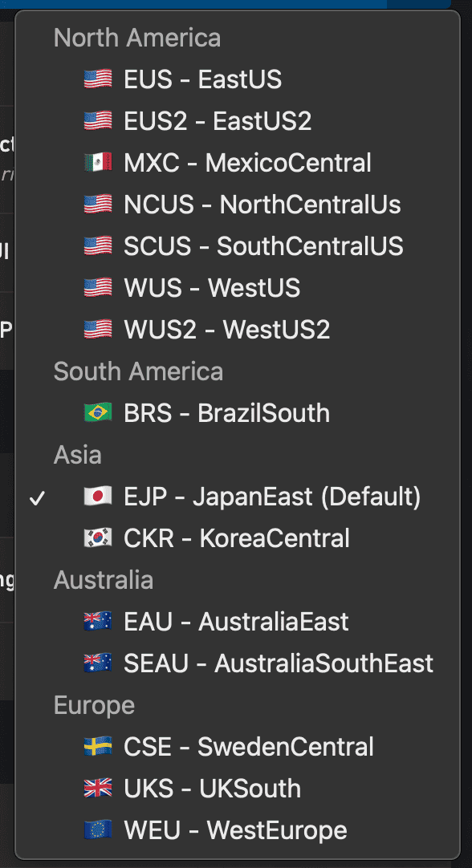Click the checkmark next to EJP - JapanEast

tap(37, 498)
